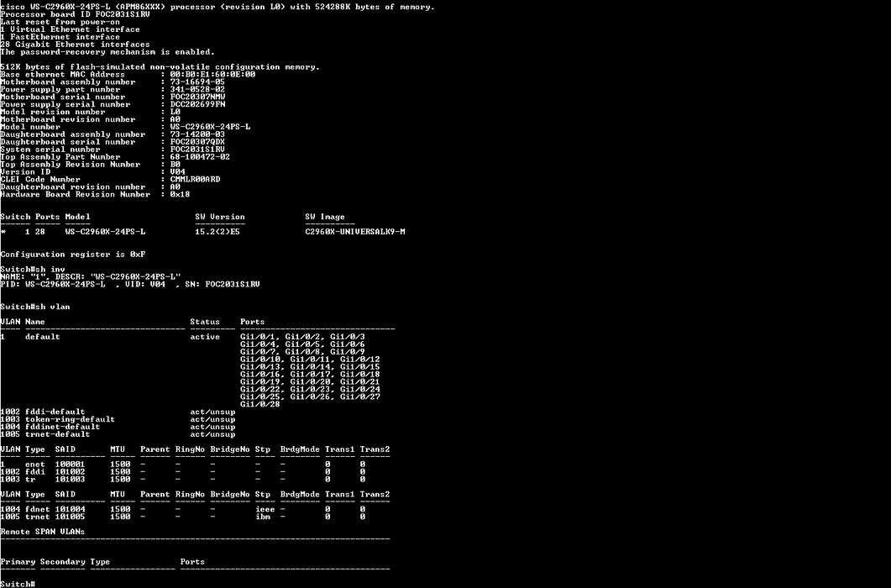Select VLAN row 1002 fddi-default
The width and height of the screenshot is (891, 588).
118,412
